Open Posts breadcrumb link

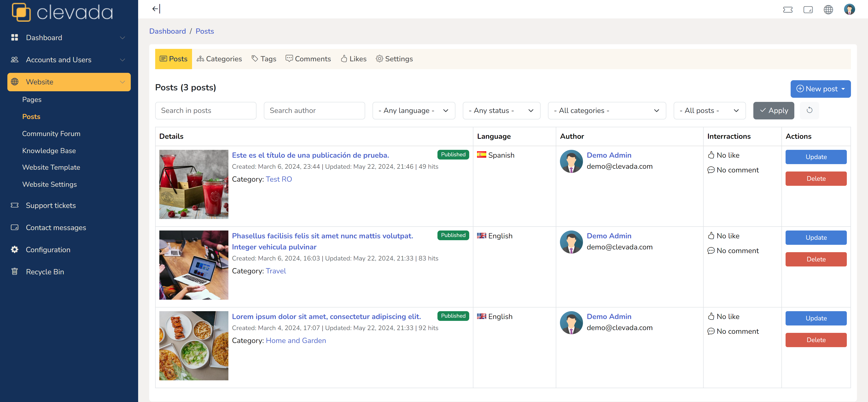[205, 31]
